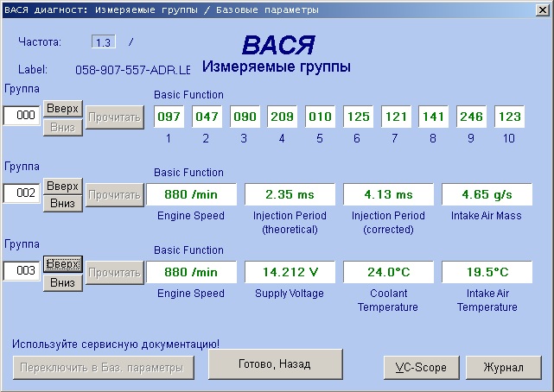
Task: Click label text 058-907-557-ADR.LE
Action: pyautogui.click(x=132, y=70)
